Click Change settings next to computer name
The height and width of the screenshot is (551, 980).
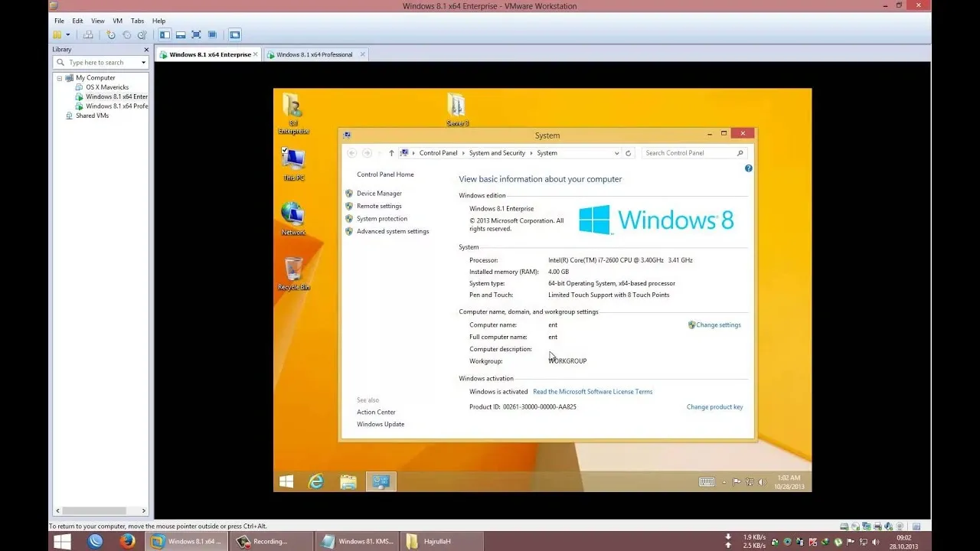[x=718, y=324]
